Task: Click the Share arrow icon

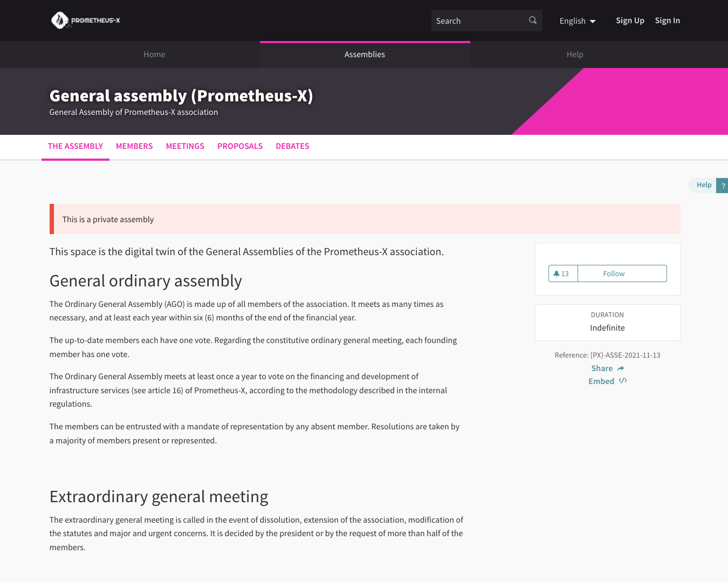Action: click(621, 368)
